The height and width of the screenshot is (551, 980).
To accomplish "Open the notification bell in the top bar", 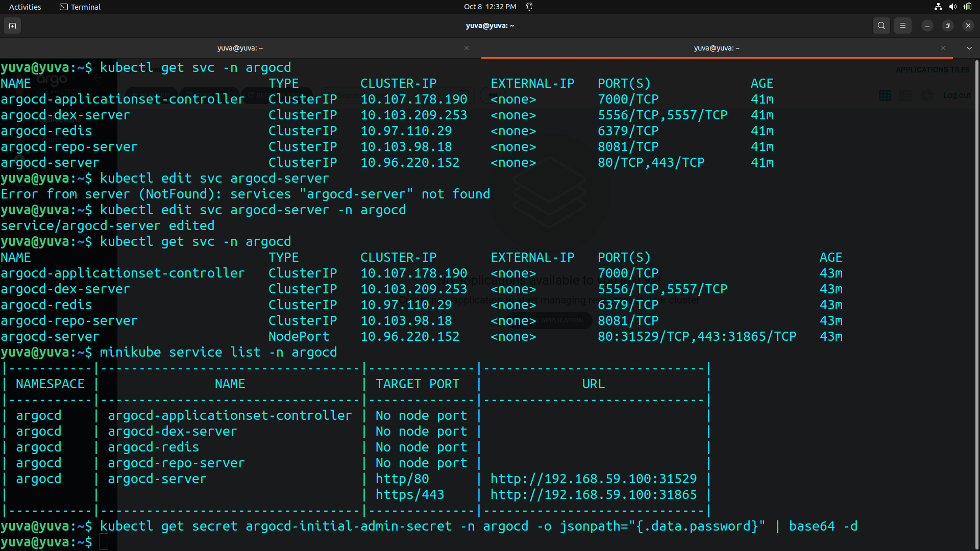I will click(530, 7).
